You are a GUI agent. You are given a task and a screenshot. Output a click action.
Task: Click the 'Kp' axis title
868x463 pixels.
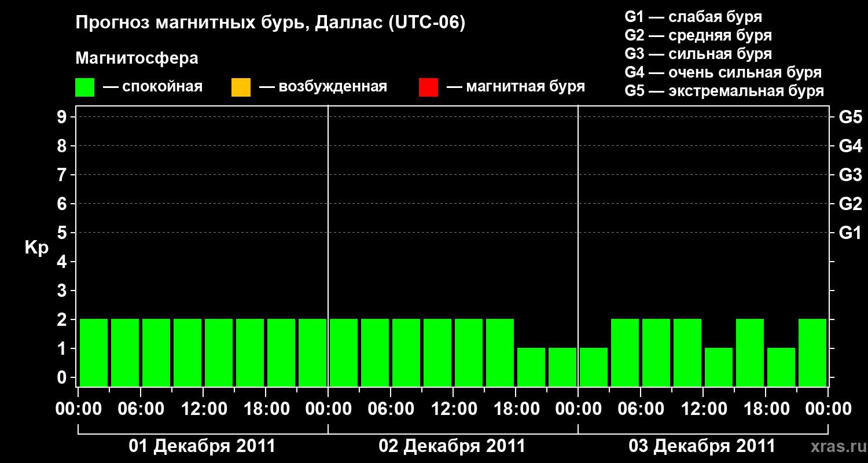tap(36, 248)
